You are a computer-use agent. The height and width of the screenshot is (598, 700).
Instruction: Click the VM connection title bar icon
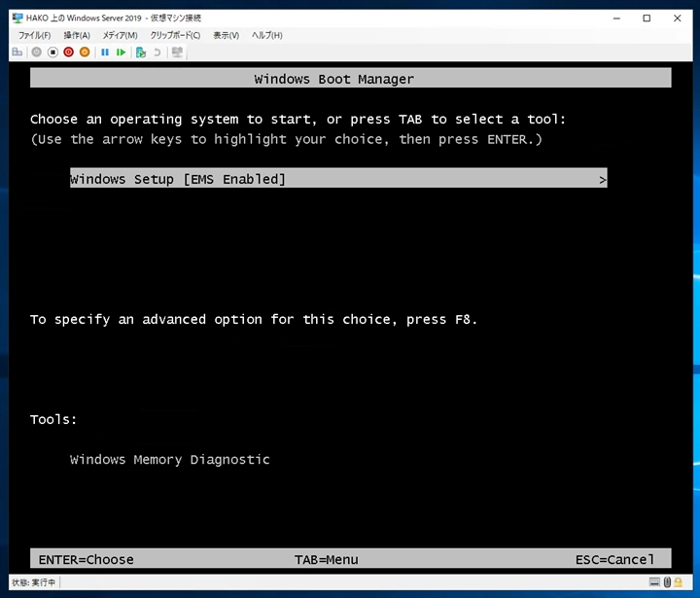17,18
